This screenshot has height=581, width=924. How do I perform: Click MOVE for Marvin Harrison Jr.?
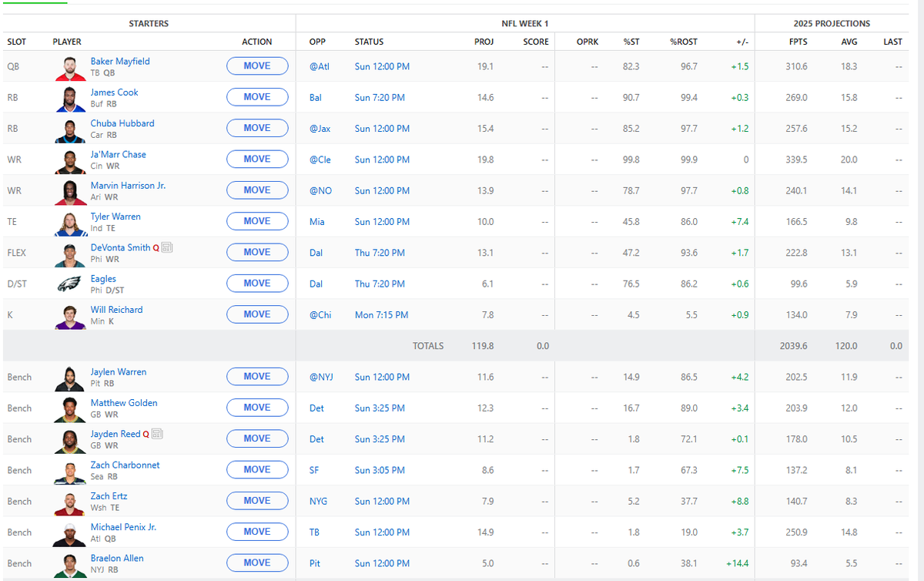(257, 190)
